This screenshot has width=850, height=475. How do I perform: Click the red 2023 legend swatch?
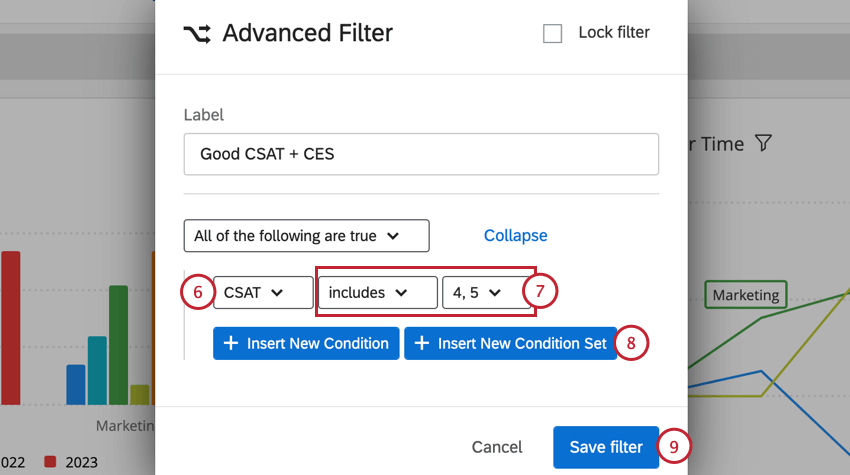click(52, 462)
